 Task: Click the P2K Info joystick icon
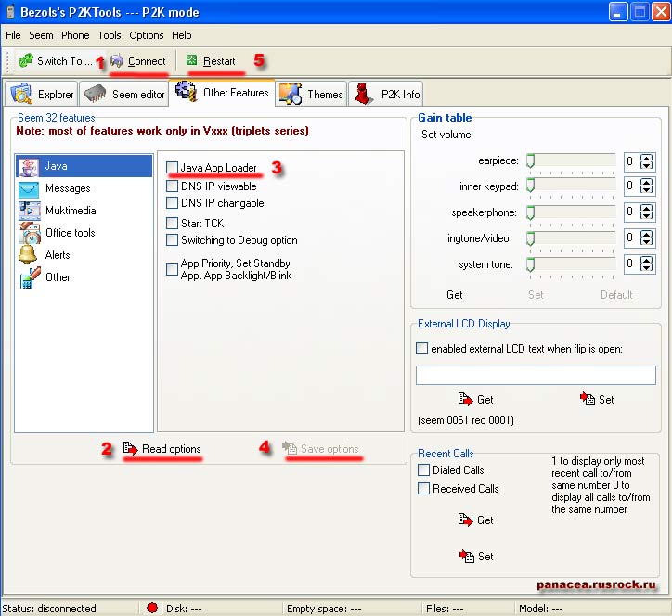click(x=364, y=94)
